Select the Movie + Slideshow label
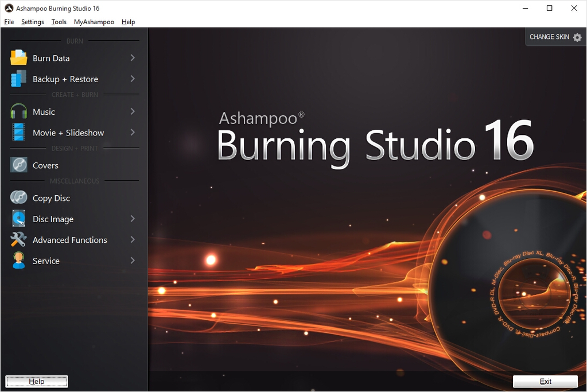587x392 pixels. pyautogui.click(x=68, y=133)
